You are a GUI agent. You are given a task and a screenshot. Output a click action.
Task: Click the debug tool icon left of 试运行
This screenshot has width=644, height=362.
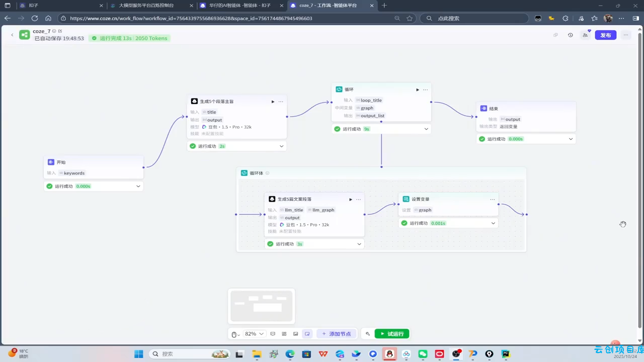[x=368, y=334]
